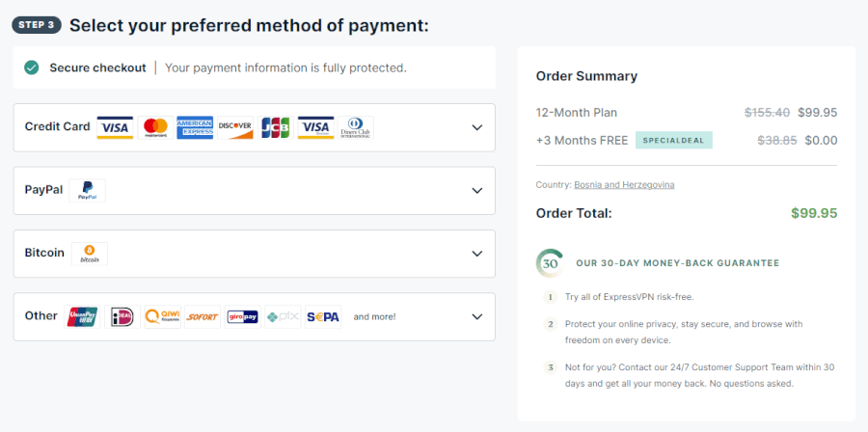Click the American Express card icon

pyautogui.click(x=195, y=127)
